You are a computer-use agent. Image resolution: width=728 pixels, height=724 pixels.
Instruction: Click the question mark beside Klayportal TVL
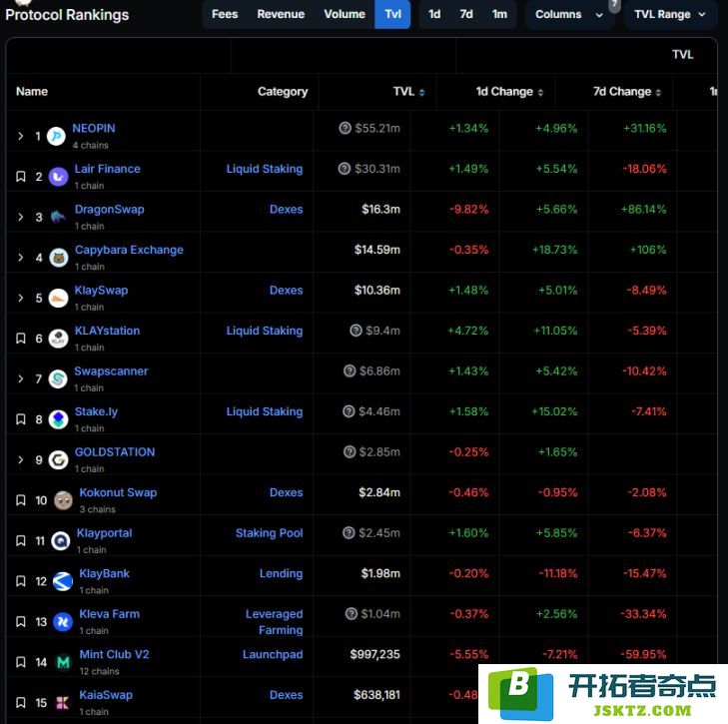click(349, 532)
